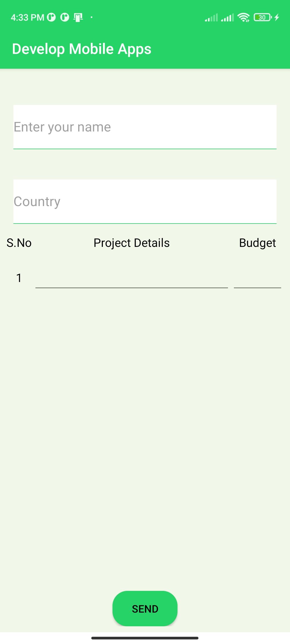290x644 pixels.
Task: Tap the screen cast notification icon
Action: tap(78, 18)
